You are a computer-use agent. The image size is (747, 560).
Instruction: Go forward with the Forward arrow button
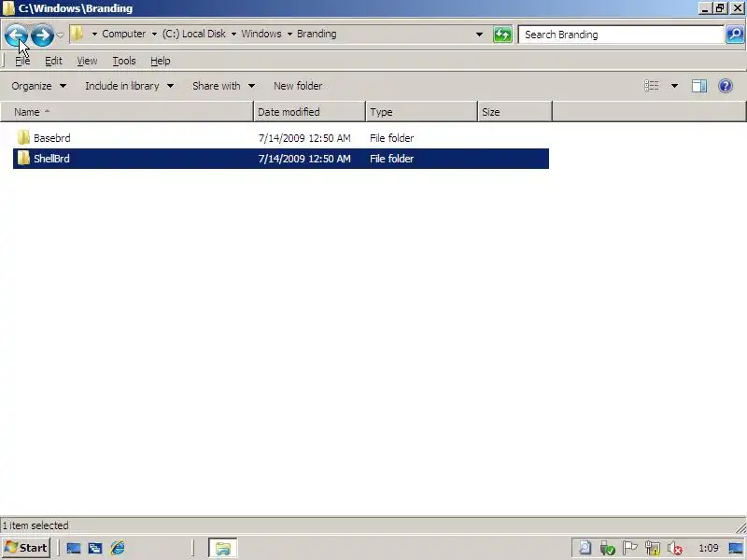pyautogui.click(x=42, y=35)
